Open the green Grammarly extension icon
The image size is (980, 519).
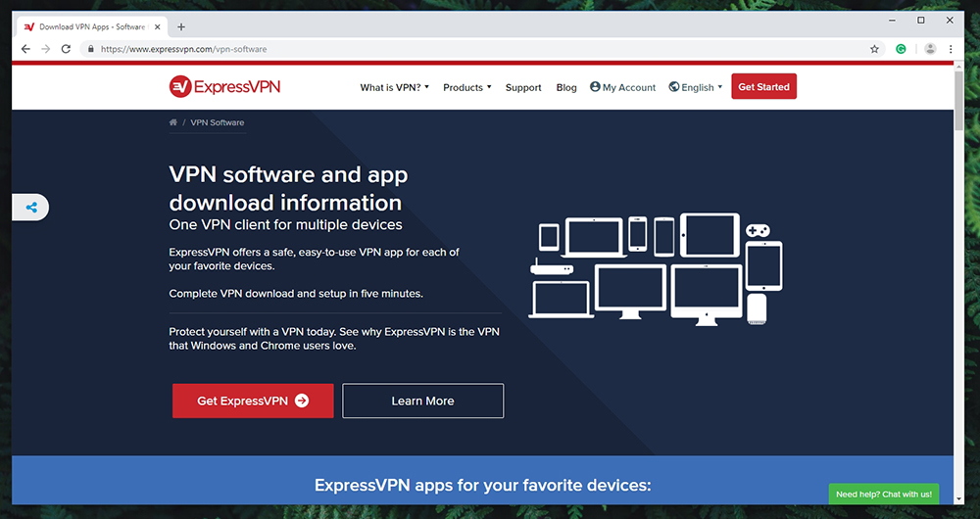[x=901, y=49]
